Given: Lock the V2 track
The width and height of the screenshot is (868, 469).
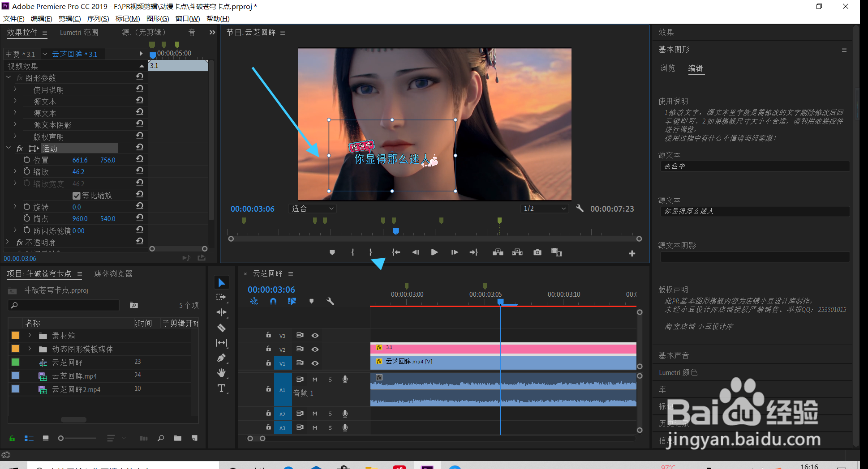Looking at the screenshot, I should pos(268,349).
